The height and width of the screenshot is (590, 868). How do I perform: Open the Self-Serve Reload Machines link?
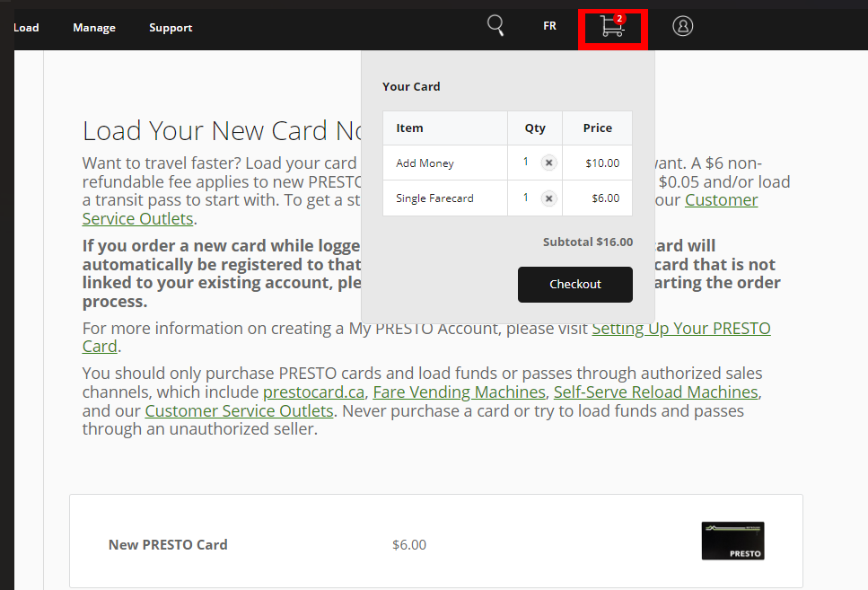(x=655, y=392)
